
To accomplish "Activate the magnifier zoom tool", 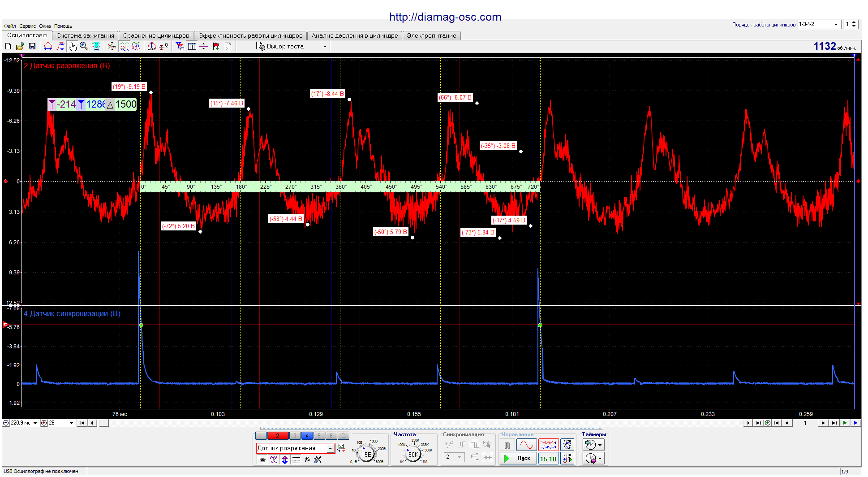I will click(84, 46).
